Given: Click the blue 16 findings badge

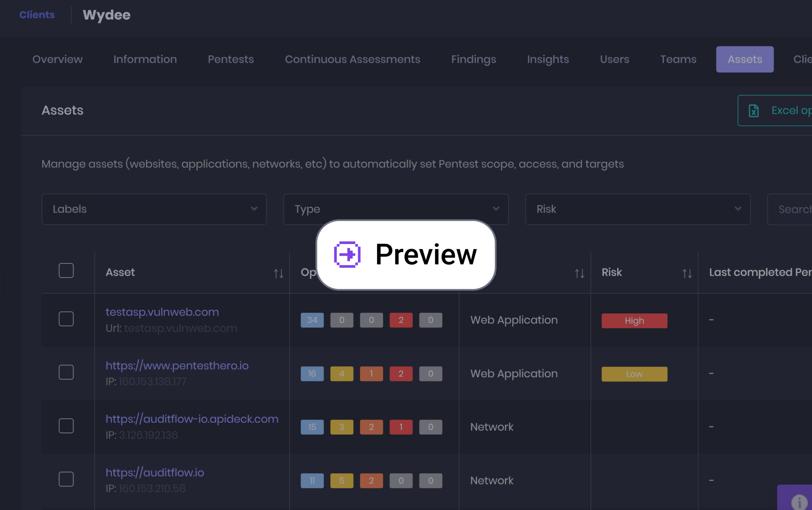Looking at the screenshot, I should click(312, 374).
